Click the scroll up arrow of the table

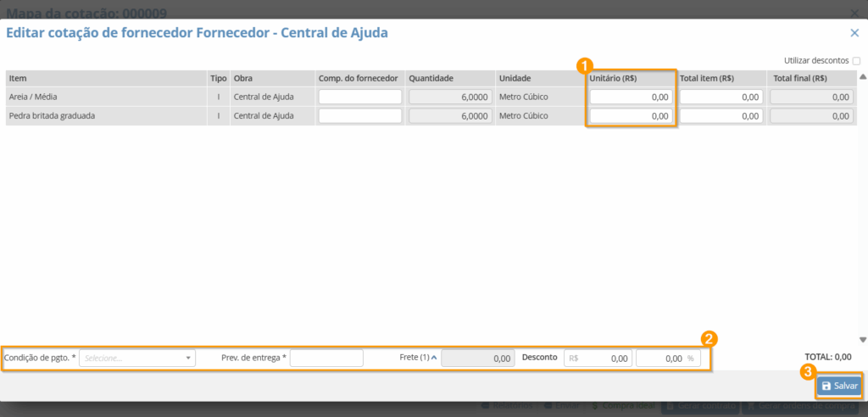(x=863, y=77)
